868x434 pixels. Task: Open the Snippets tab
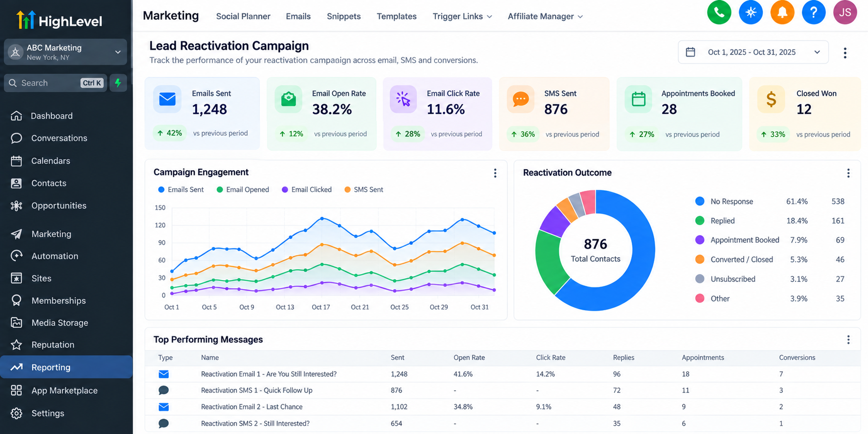click(x=344, y=16)
